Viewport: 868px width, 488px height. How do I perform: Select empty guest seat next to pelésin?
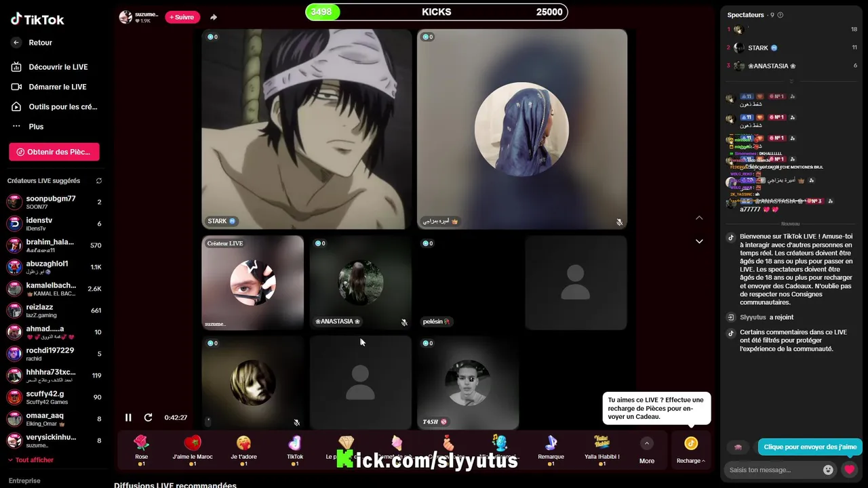[x=576, y=283]
